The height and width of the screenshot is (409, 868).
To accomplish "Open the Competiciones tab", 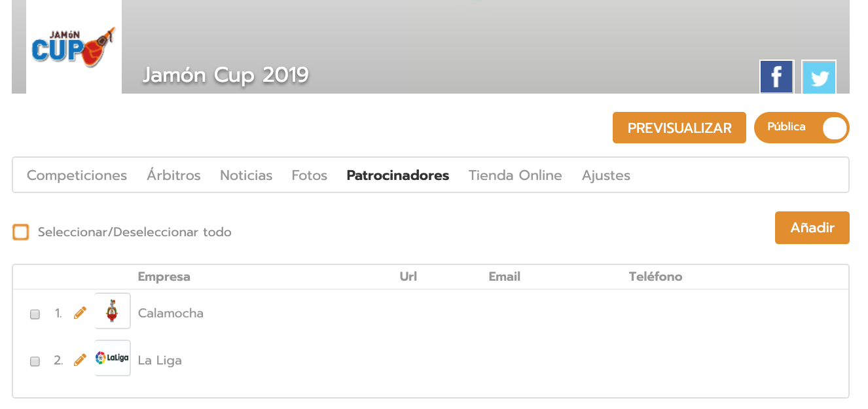I will click(77, 175).
